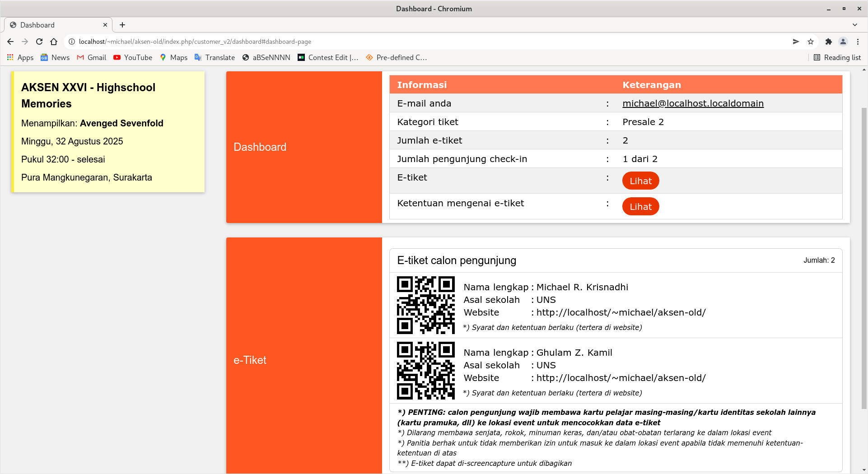Open the YouTube bookmark

coord(133,57)
